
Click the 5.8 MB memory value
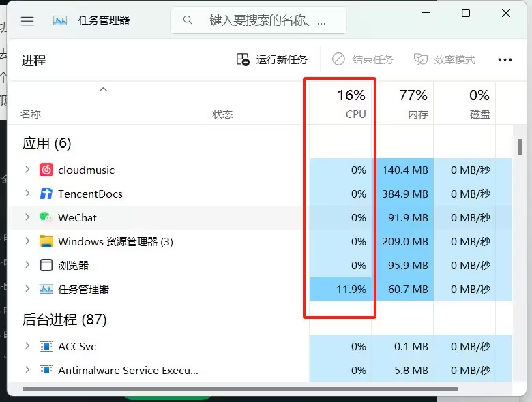411,370
